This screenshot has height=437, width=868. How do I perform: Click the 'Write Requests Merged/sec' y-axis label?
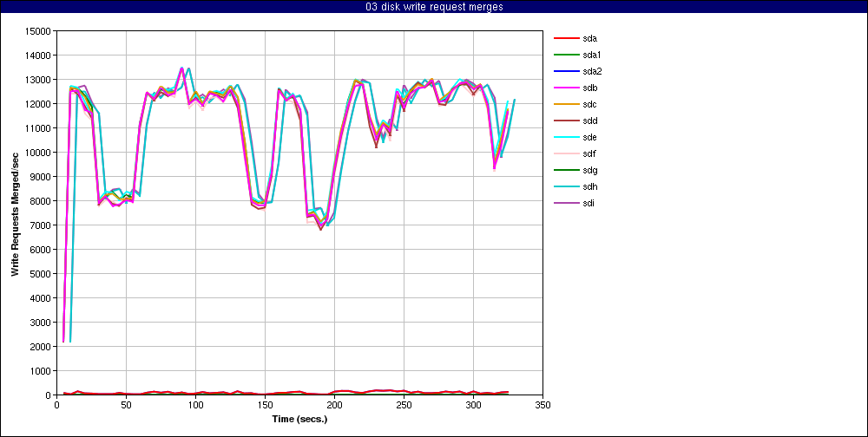16,213
